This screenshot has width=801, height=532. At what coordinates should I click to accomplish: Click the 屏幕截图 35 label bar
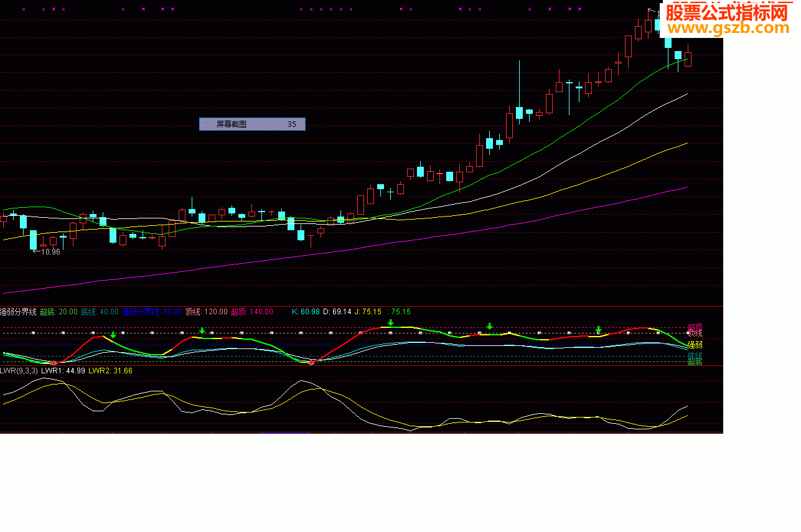tap(252, 124)
